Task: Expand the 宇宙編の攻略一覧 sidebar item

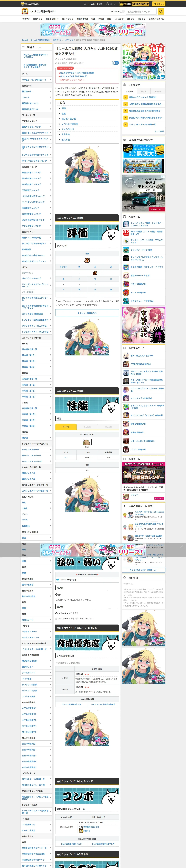Action: point(37,408)
